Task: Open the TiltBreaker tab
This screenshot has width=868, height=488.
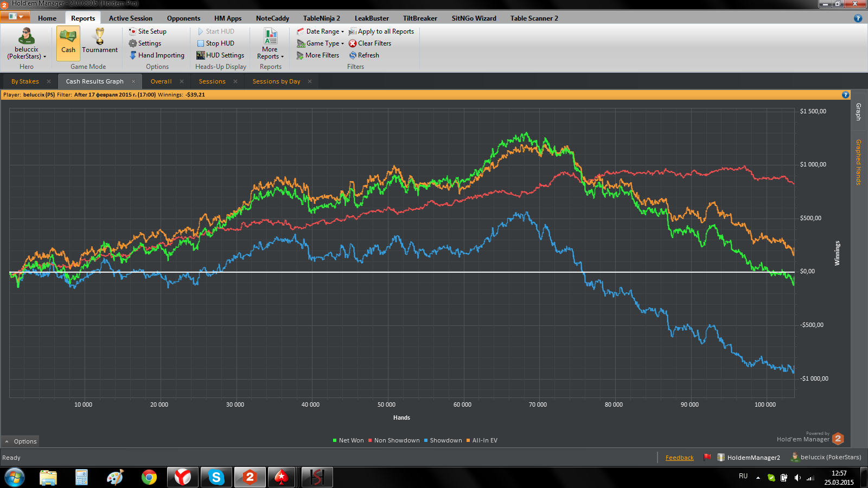Action: click(420, 18)
